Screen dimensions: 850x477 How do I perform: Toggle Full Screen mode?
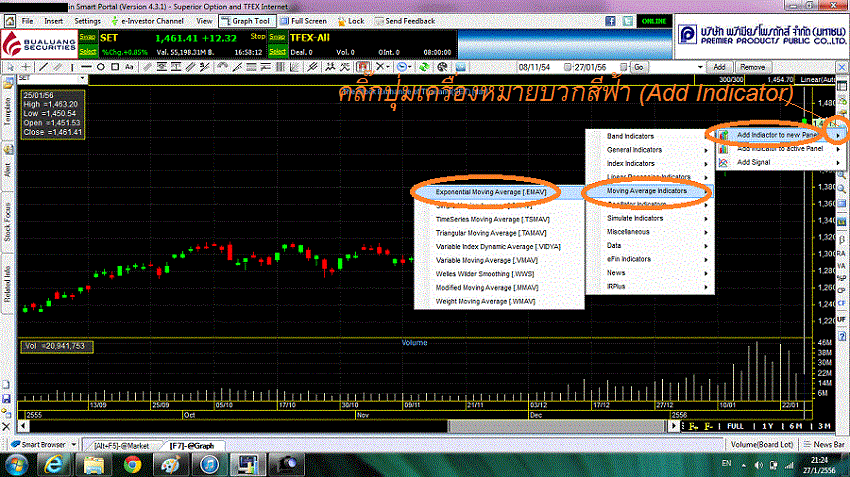point(304,21)
